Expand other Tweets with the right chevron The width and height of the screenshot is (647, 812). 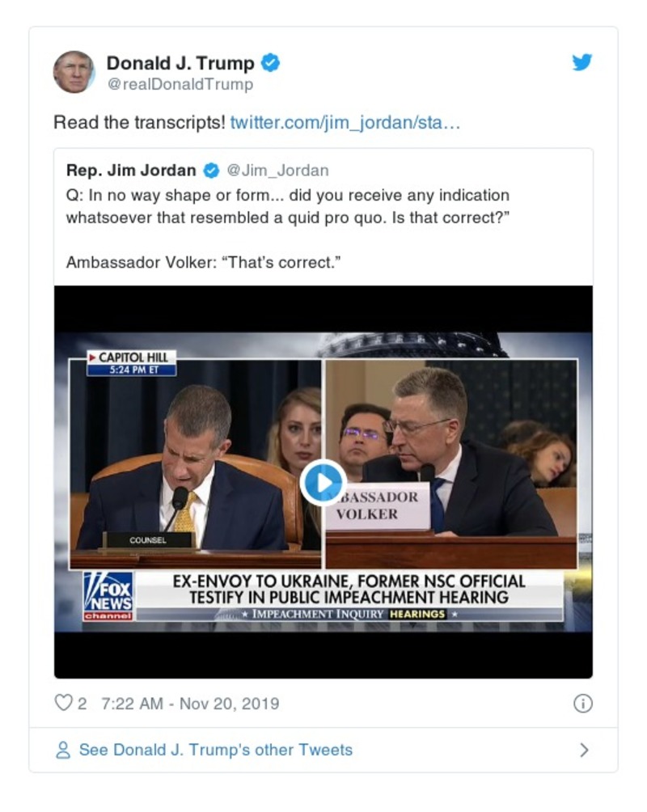pos(584,751)
